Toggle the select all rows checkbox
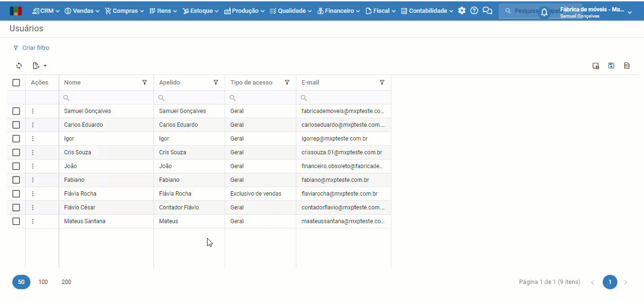The image size is (644, 302). (16, 83)
